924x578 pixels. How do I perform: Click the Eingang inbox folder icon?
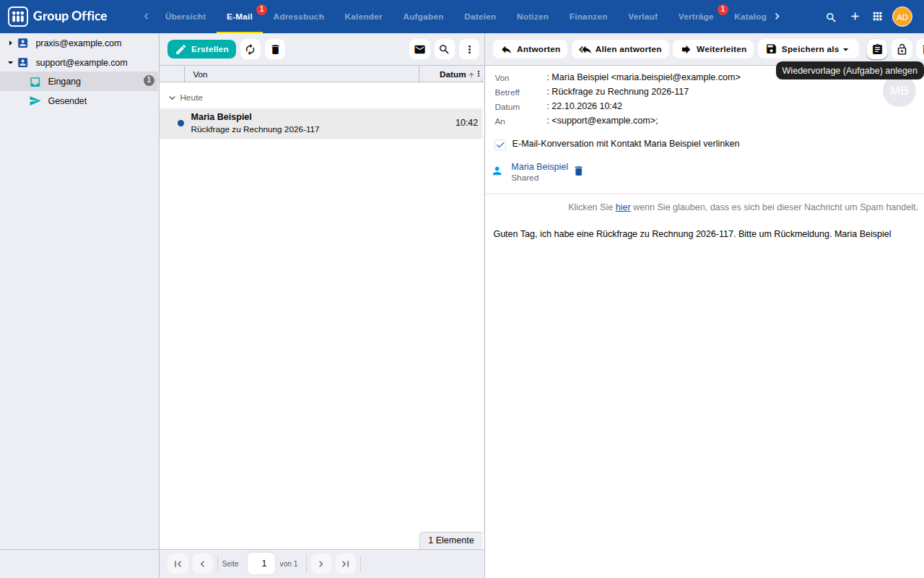(x=35, y=82)
